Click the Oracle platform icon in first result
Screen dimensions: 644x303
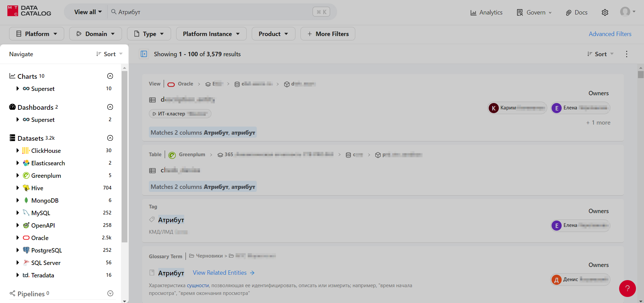coord(171,84)
